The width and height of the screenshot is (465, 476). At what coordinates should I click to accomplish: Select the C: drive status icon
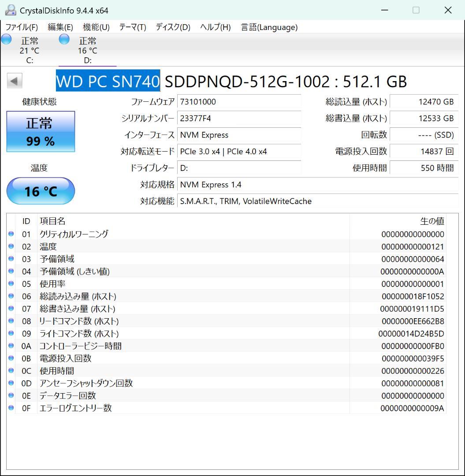(x=7, y=39)
